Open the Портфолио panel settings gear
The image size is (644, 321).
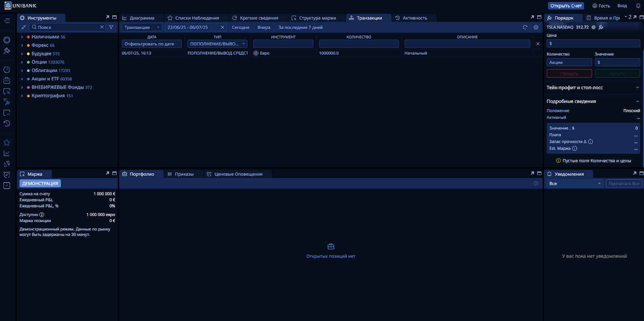[x=536, y=183]
